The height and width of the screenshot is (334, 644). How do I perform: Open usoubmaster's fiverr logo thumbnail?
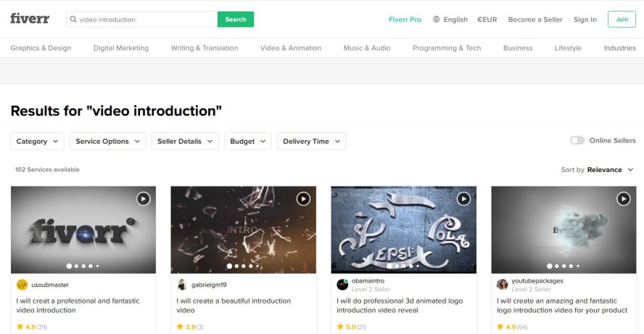point(83,230)
